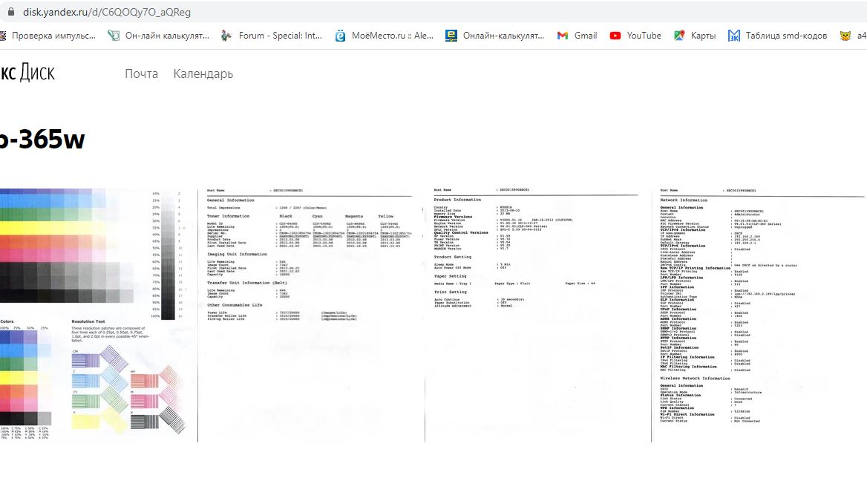
Task: Focus the disk.yandex.ru address bar
Action: click(x=297, y=12)
